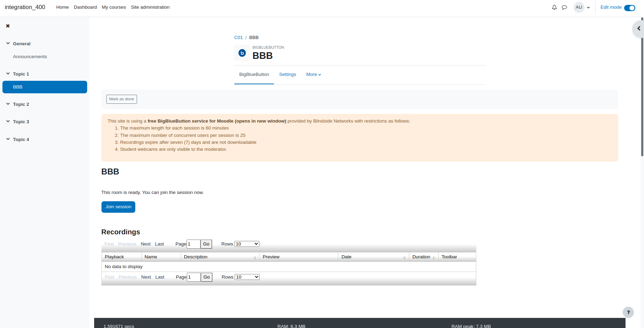This screenshot has width=644, height=328.
Task: Sort recordings by Duration column arrows
Action: (x=434, y=258)
